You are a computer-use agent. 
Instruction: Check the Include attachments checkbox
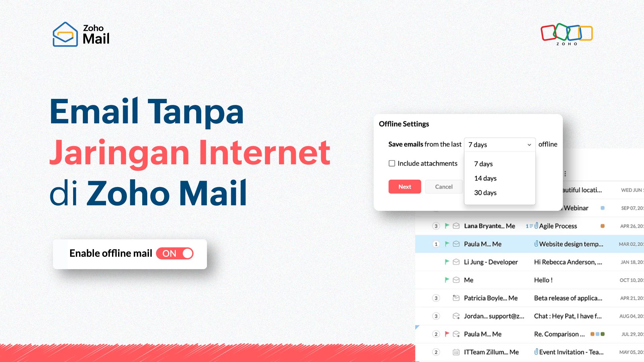tap(392, 163)
